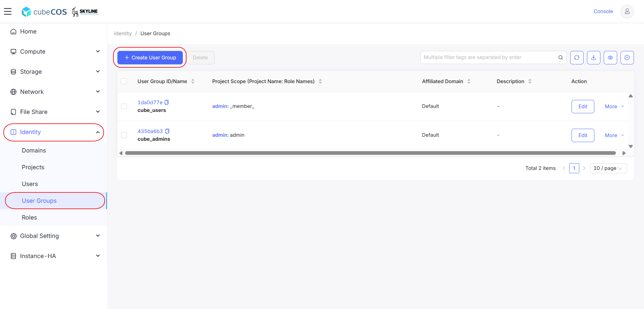Sort by User Group ID/Name
The height and width of the screenshot is (309, 644).
pyautogui.click(x=193, y=81)
